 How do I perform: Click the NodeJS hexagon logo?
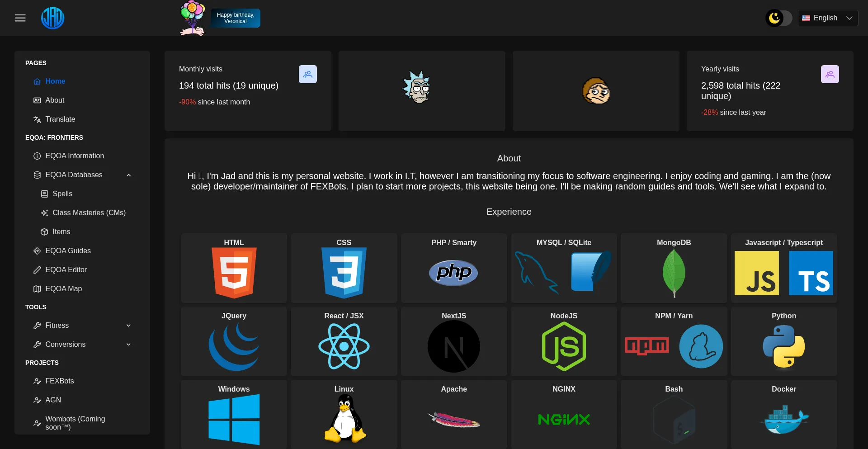click(564, 346)
